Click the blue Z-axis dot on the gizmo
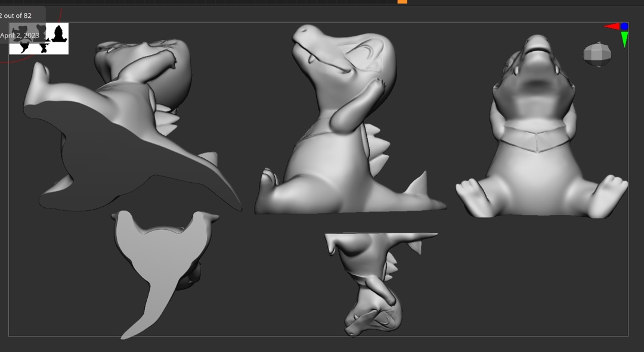644x352 pixels. 624,26
